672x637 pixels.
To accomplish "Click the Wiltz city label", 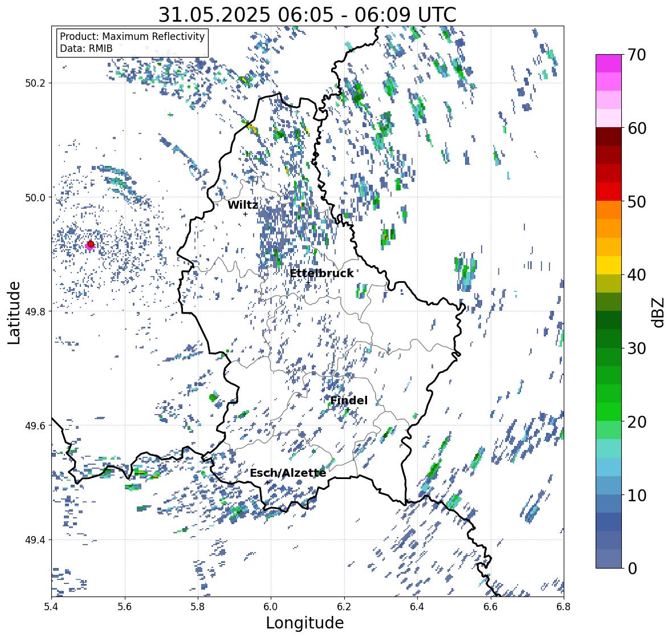I will pos(243,205).
